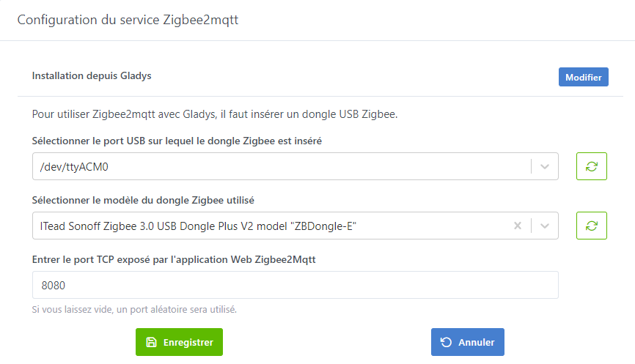Click the 'Pour utiliser Zigbee2mqtt' instruction text
Image resolution: width=635 pixels, height=364 pixels.
click(214, 114)
